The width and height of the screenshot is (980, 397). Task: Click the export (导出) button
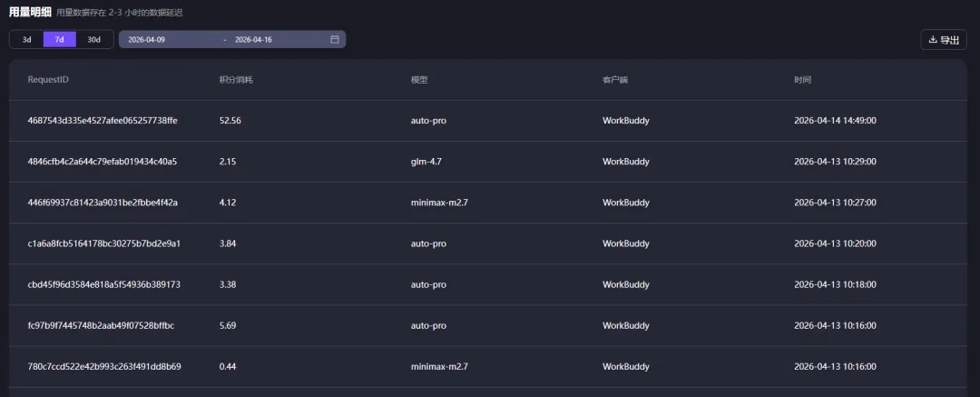(x=944, y=40)
